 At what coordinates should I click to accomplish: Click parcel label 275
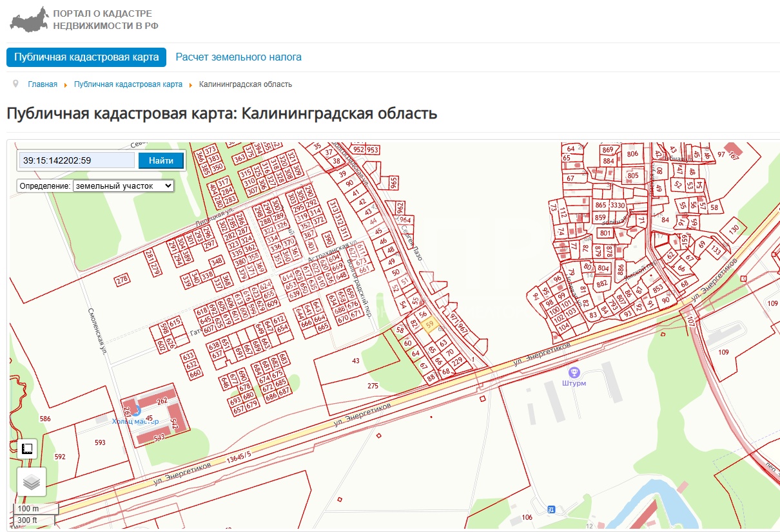click(373, 386)
